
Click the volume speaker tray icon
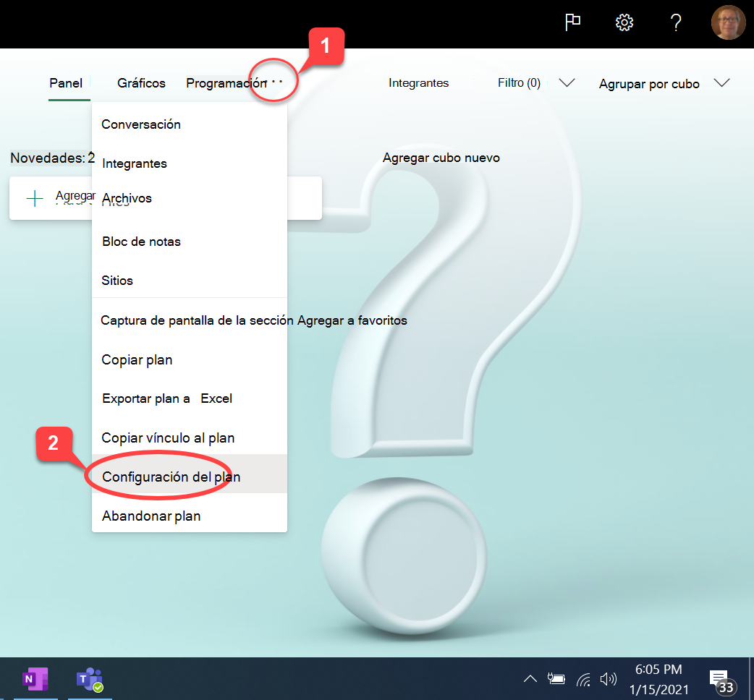(x=609, y=679)
